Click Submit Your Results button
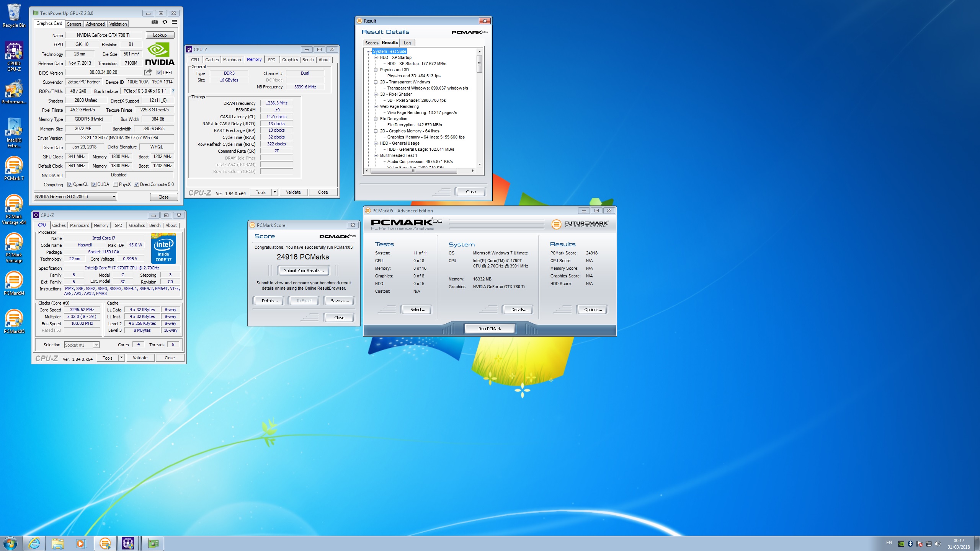 pyautogui.click(x=304, y=271)
